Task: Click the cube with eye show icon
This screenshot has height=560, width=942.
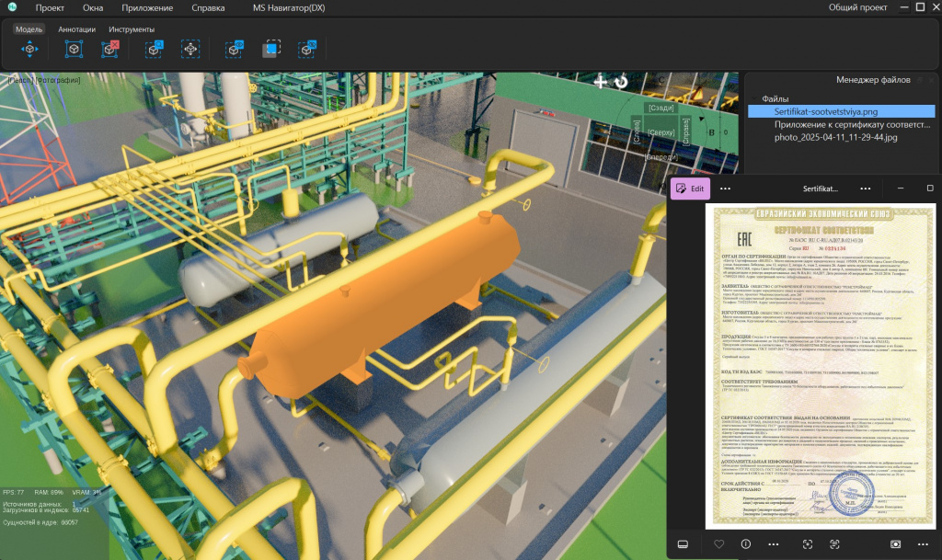Action: [235, 50]
